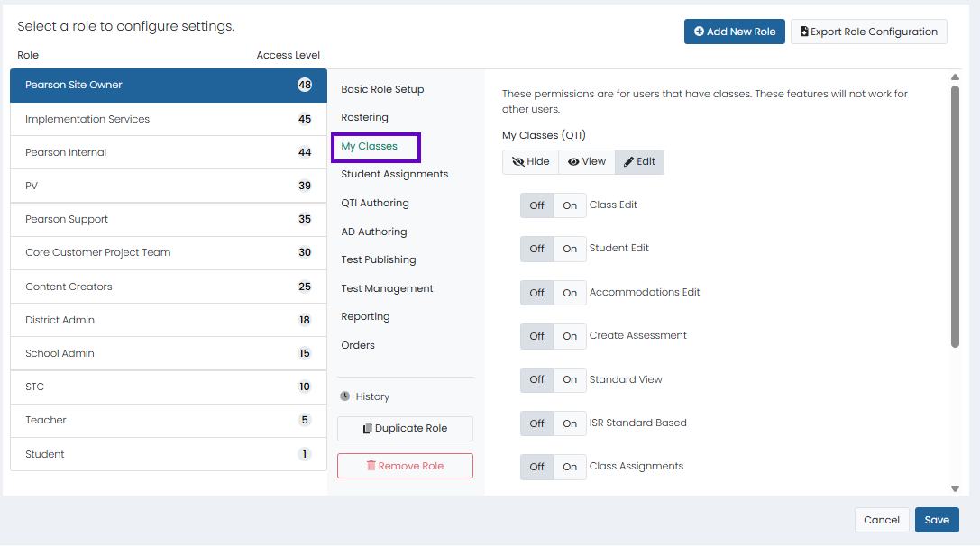Viewport: 980px width, 546px height.
Task: Click the permissions scrollbar up arrow
Action: tap(955, 77)
